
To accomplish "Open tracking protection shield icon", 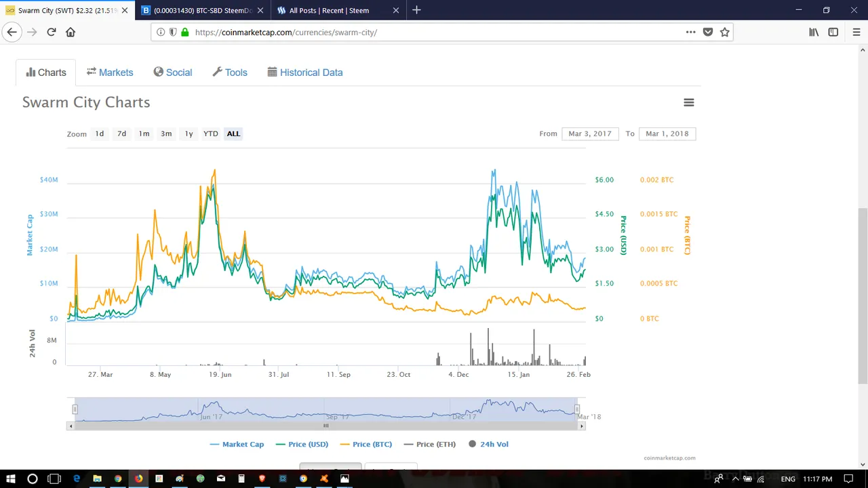I will click(x=173, y=32).
